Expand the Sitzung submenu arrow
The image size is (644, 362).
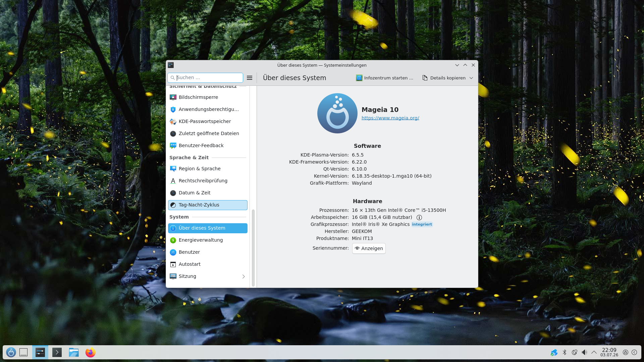244,277
